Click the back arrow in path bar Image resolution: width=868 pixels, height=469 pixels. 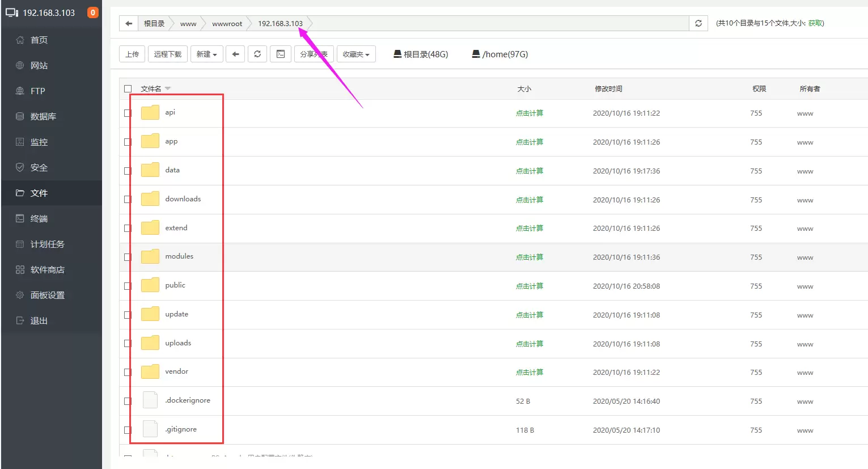pos(129,23)
